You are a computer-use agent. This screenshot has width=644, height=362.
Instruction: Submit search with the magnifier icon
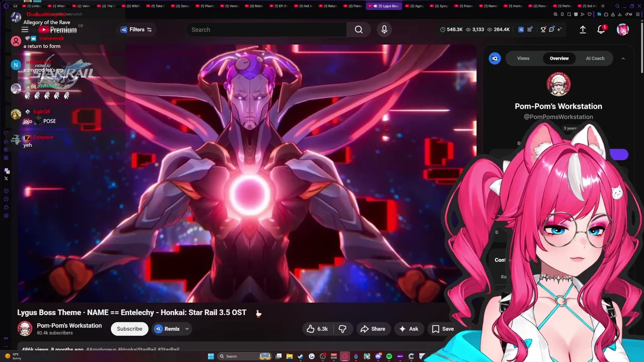(x=359, y=30)
